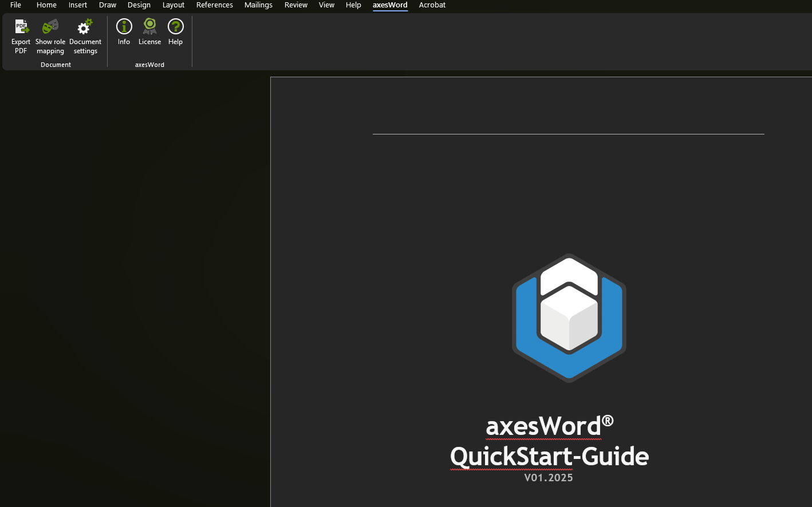The image size is (812, 507).
Task: Switch to the Layout tab
Action: pos(173,5)
